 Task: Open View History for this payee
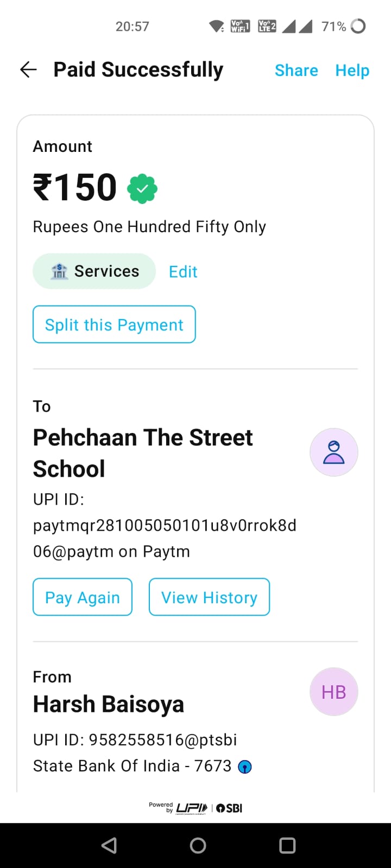(209, 597)
